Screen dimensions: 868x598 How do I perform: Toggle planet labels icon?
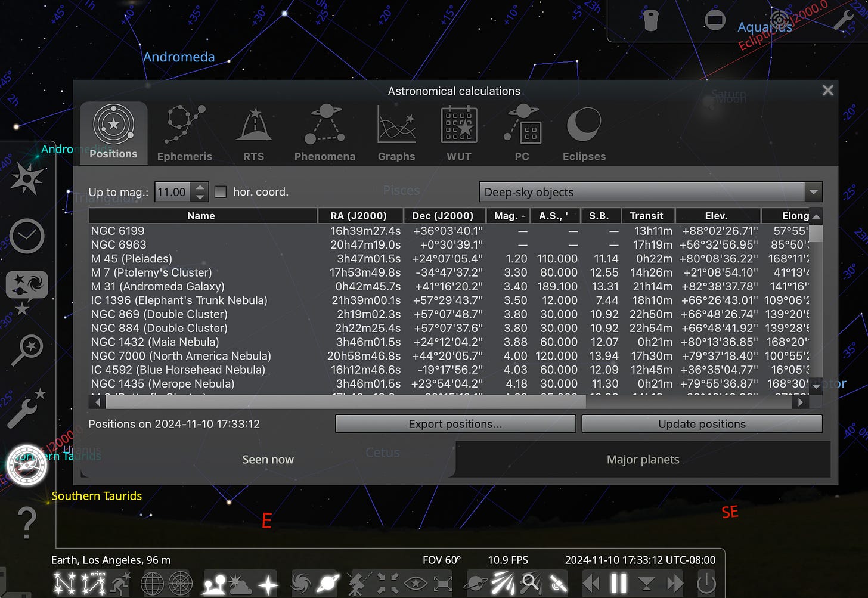(328, 583)
